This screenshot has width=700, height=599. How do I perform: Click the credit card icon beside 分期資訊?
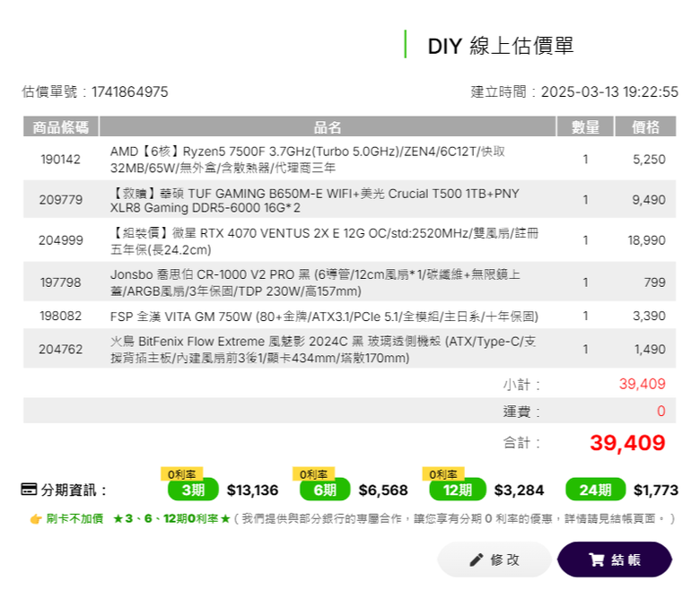[29, 490]
